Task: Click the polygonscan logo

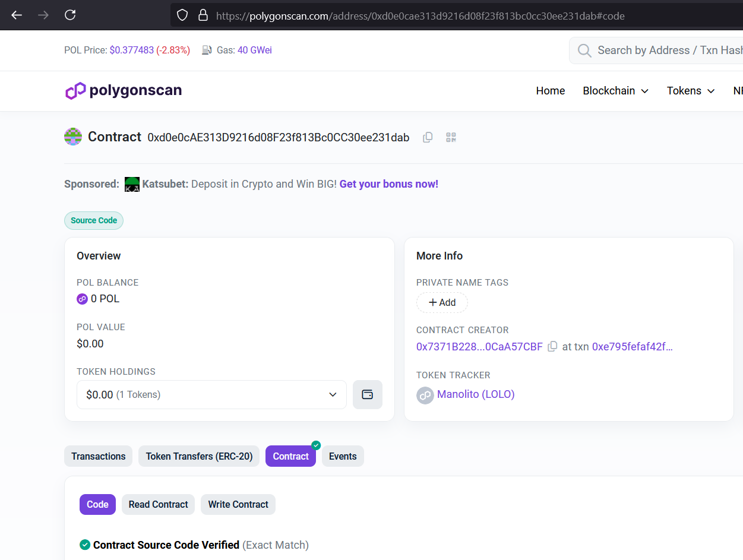Action: [x=124, y=91]
